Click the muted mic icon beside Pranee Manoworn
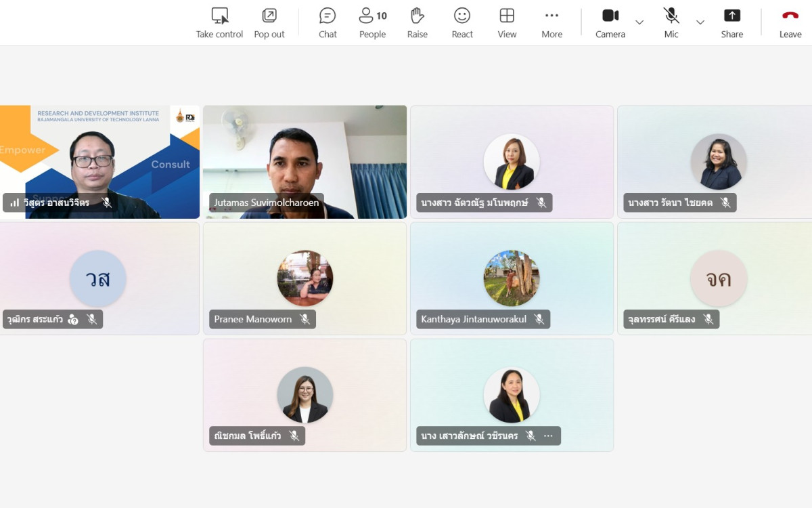Viewport: 812px width, 508px height. click(305, 320)
